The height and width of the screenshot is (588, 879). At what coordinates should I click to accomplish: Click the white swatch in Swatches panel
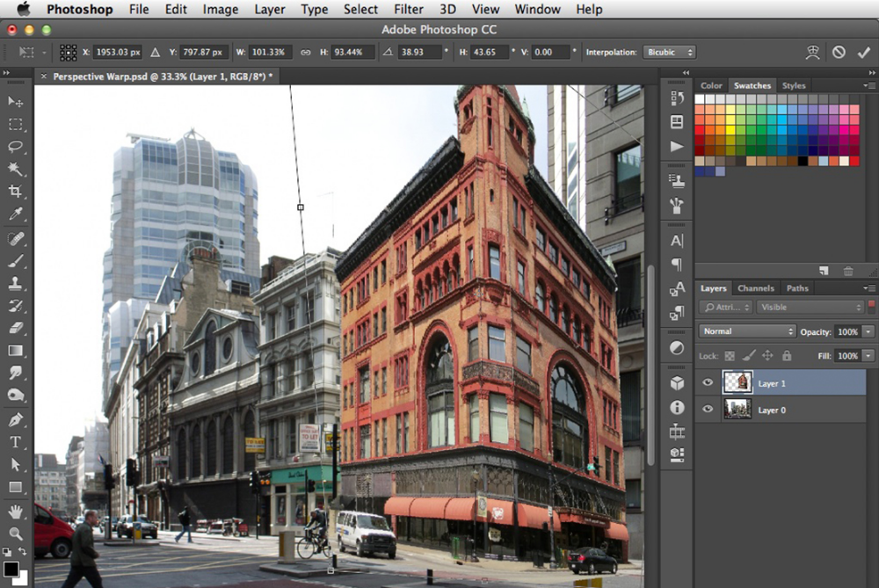pyautogui.click(x=700, y=99)
